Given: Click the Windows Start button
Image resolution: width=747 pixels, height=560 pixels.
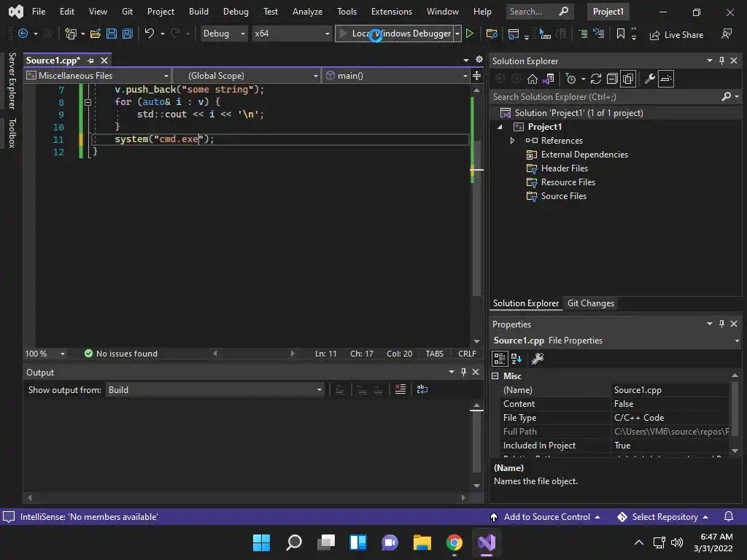Looking at the screenshot, I should pyautogui.click(x=261, y=542).
